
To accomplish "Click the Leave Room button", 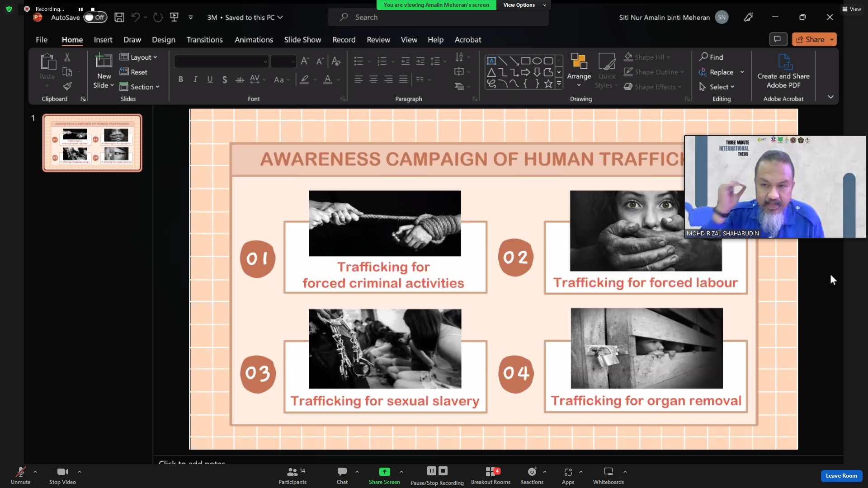I will [x=841, y=475].
